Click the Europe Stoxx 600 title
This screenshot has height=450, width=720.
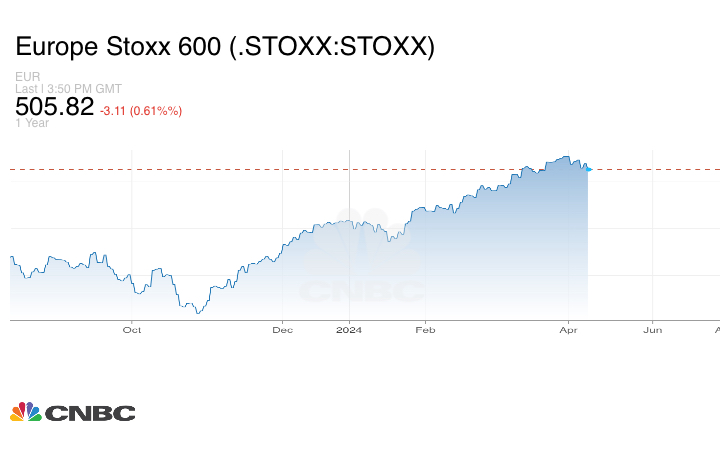coord(225,47)
